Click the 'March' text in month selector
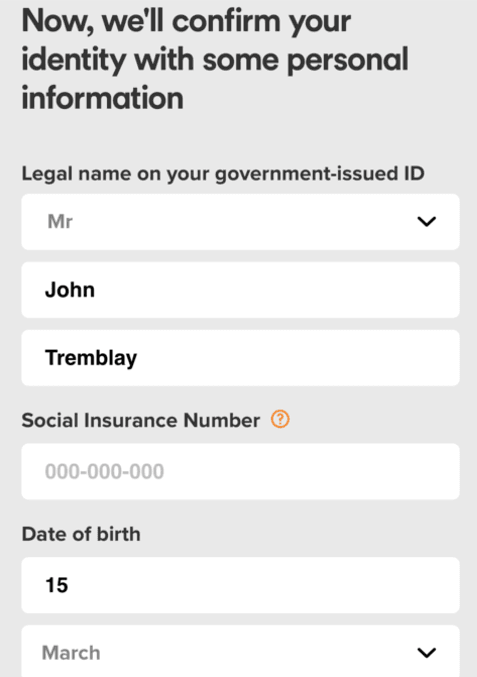477x677 pixels. [71, 653]
